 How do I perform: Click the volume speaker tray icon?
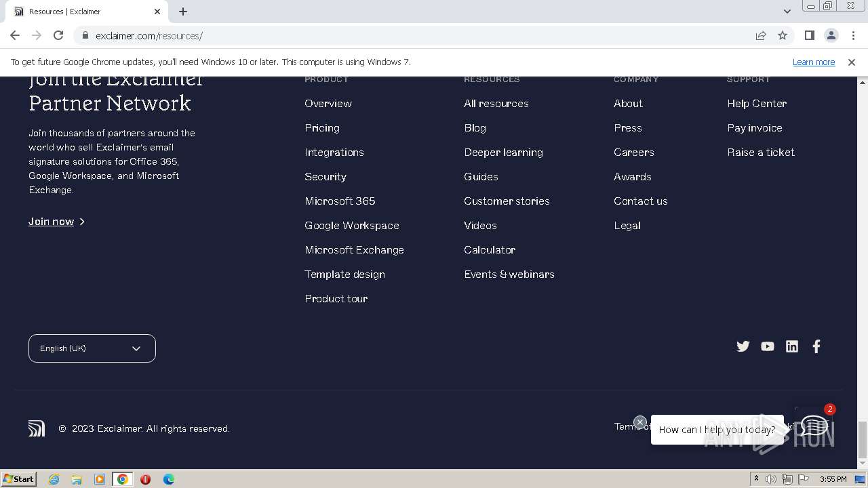[x=771, y=479]
